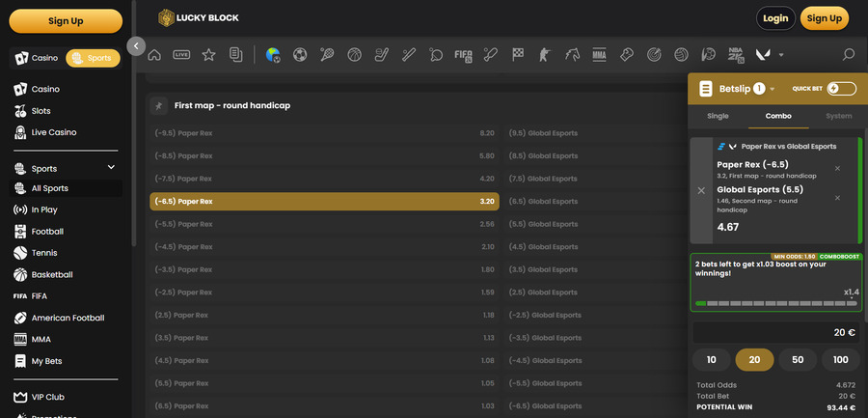The width and height of the screenshot is (868, 418).
Task: Select the tennis racket icon
Action: 327,54
